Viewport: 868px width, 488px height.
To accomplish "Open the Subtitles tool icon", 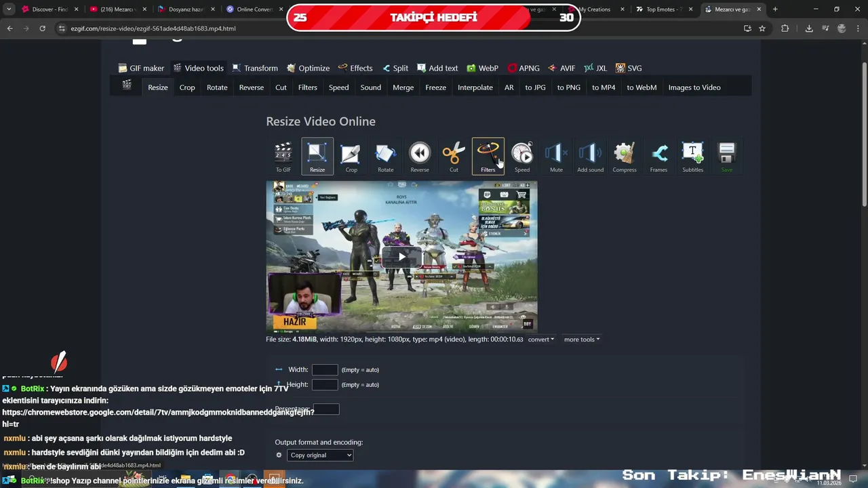I will tap(693, 157).
